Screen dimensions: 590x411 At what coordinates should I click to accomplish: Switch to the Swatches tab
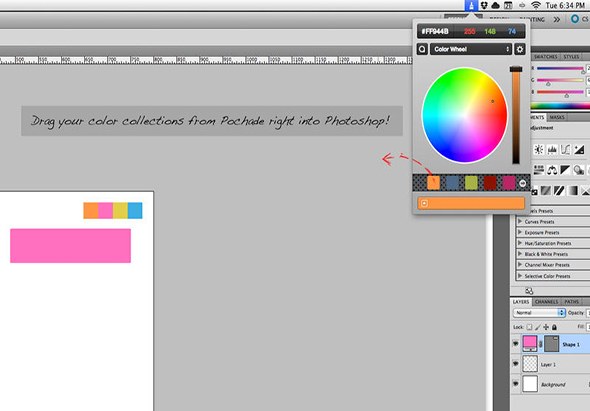pos(546,56)
